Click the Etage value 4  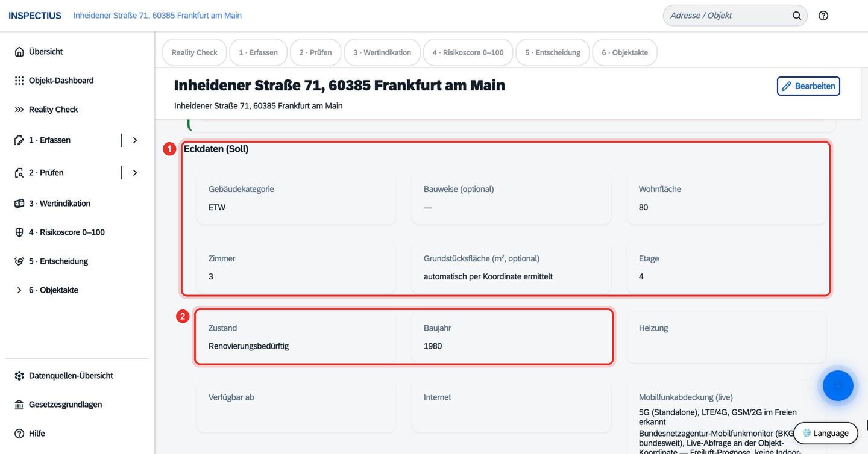pos(641,276)
